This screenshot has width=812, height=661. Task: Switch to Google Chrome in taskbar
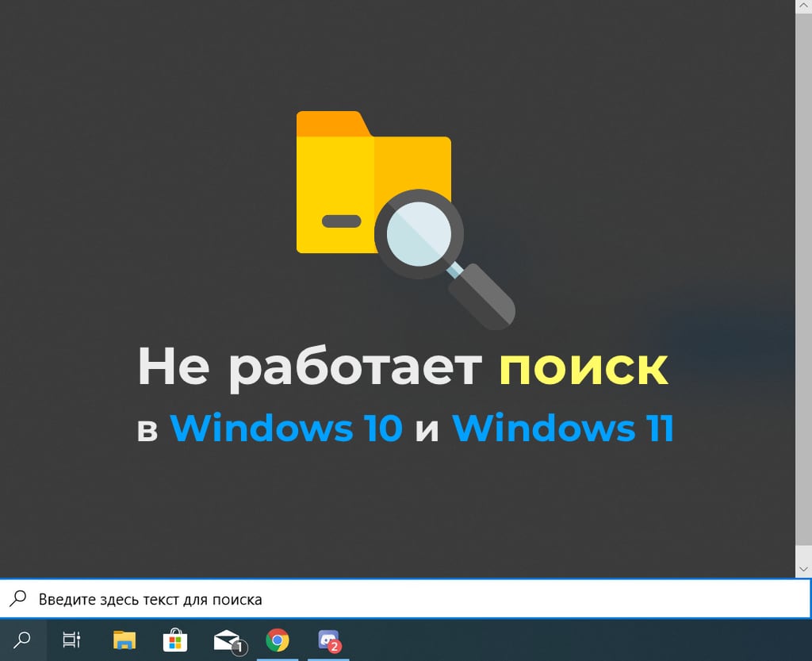click(278, 641)
